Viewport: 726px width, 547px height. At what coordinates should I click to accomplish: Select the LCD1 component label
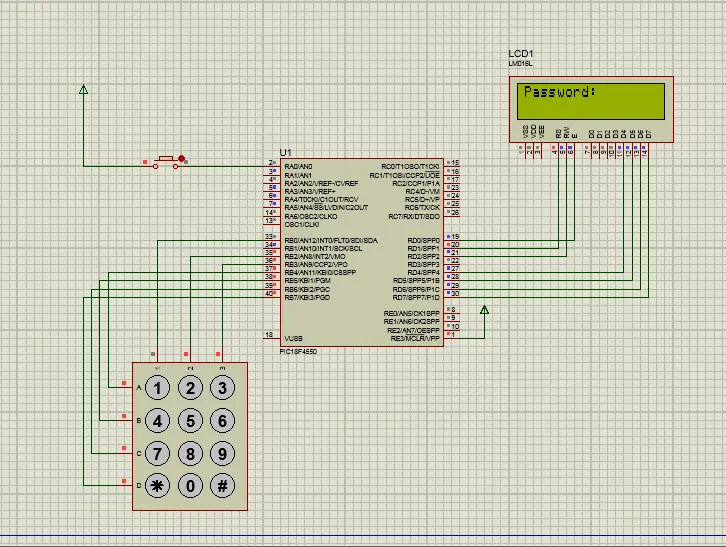[520, 53]
